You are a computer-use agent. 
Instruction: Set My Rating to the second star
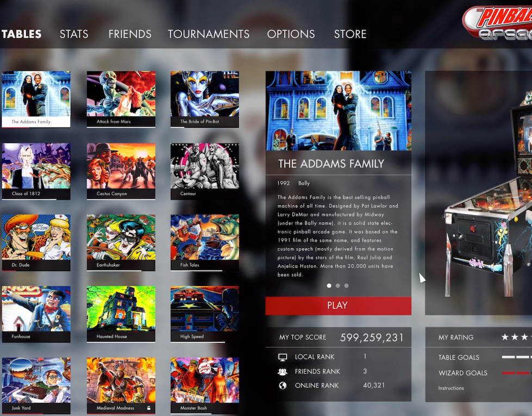tap(515, 337)
